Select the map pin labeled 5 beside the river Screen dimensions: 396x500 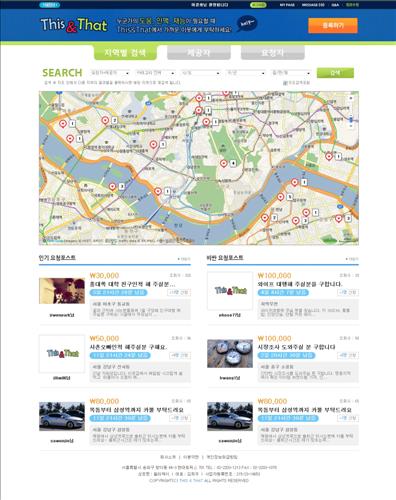pyautogui.click(x=281, y=197)
